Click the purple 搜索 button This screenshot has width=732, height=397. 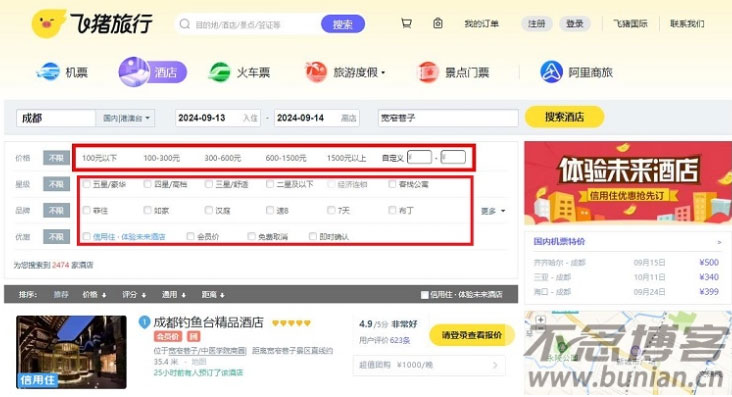[x=343, y=24]
